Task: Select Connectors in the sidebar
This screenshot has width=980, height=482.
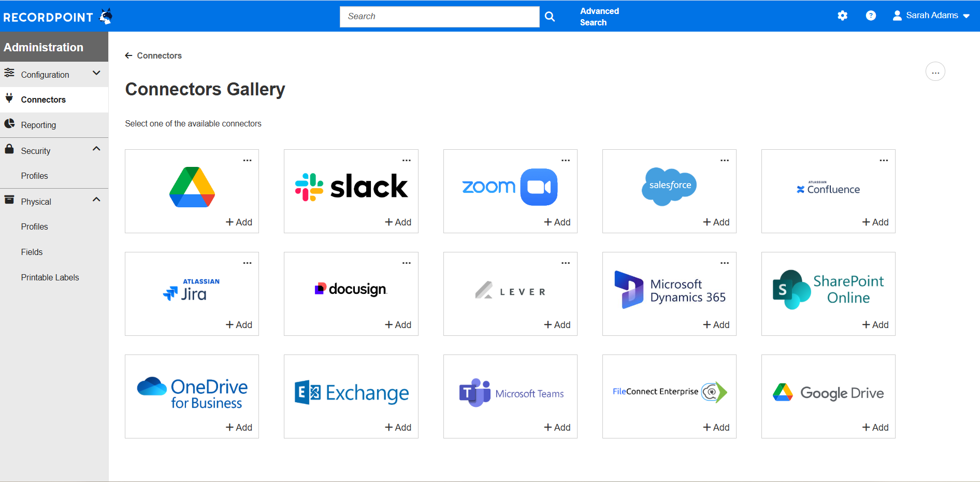Action: pyautogui.click(x=54, y=100)
